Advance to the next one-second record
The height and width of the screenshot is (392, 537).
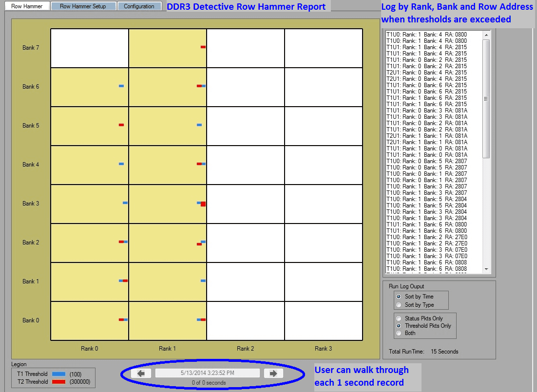[x=273, y=373]
